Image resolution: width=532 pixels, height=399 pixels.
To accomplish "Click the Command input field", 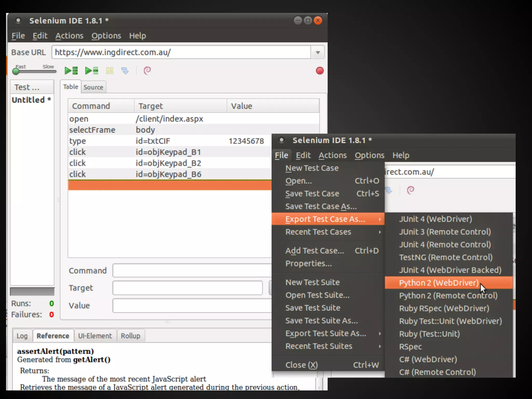I will click(192, 271).
